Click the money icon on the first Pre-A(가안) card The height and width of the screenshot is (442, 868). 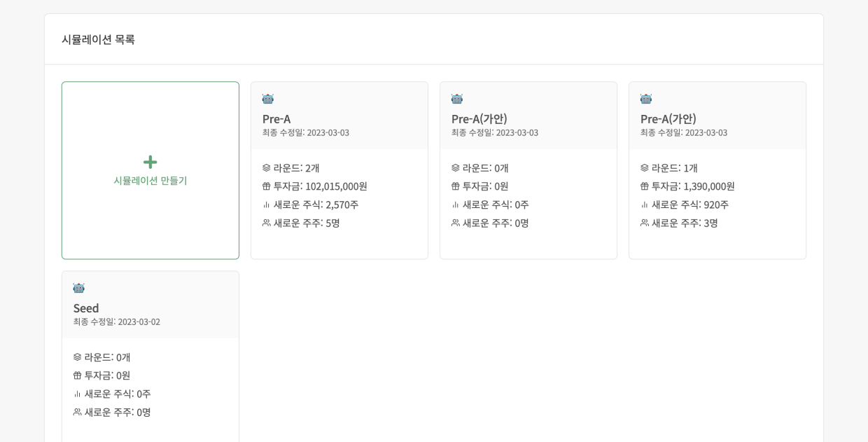[455, 187]
